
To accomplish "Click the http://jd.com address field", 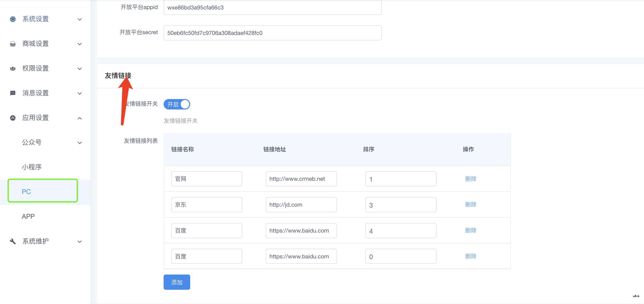I will (x=301, y=204).
